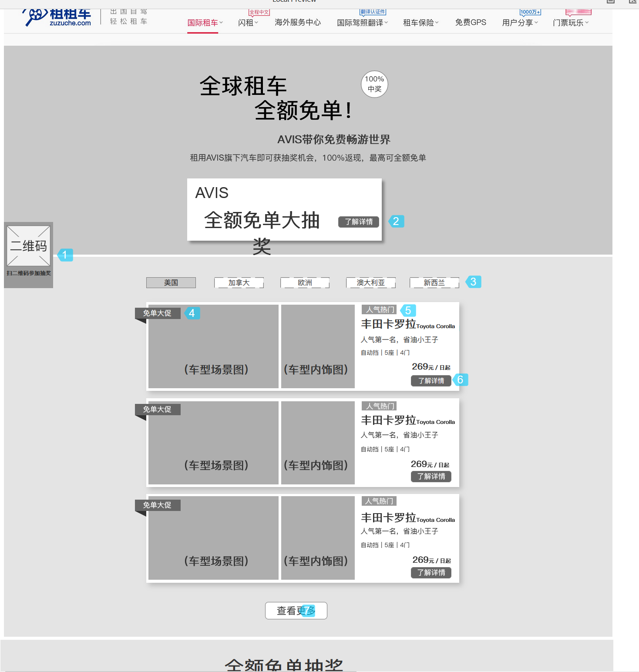Screen dimensions: 639x672
Task: Click the 全程中文 badge above 闪租
Action: click(x=259, y=12)
